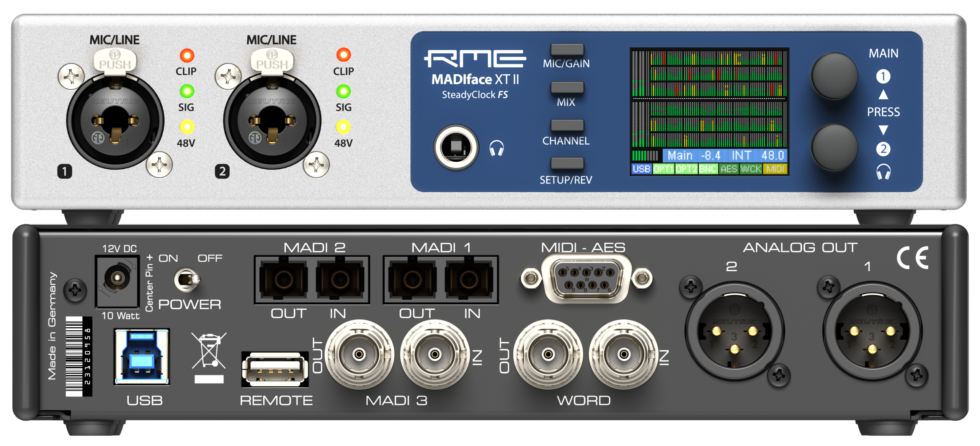Click the REMOTE USB port

[x=275, y=369]
